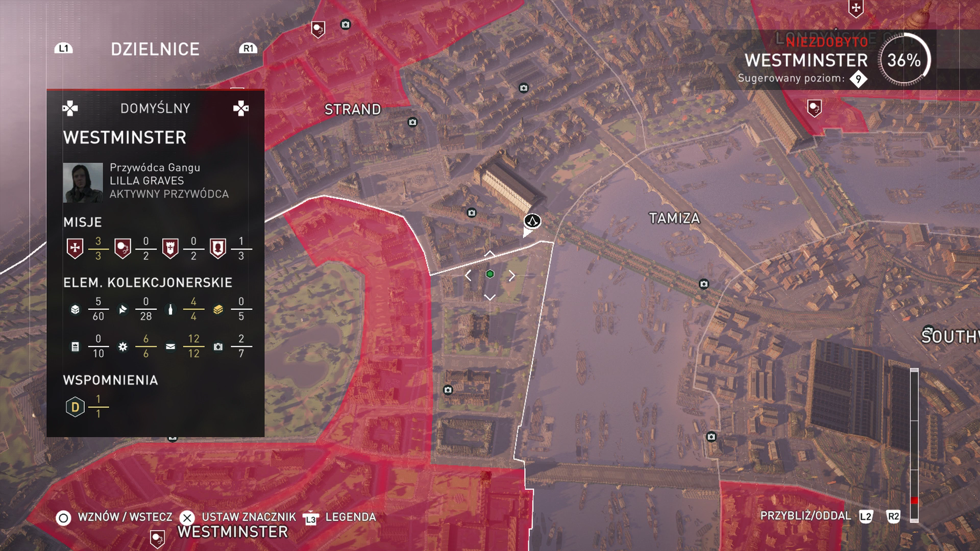Screen dimensions: 980x551
Task: Click the vertical zoom level slider
Action: pos(914,445)
